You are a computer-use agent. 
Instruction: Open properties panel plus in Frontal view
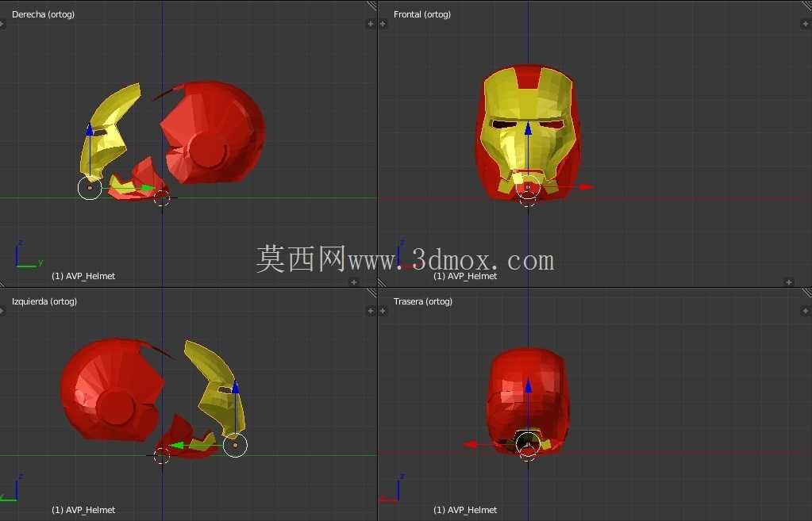[x=806, y=23]
